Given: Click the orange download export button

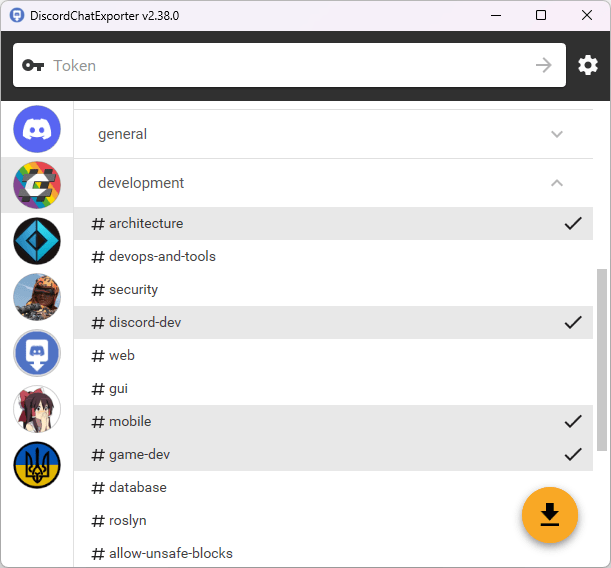Looking at the screenshot, I should pos(550,514).
